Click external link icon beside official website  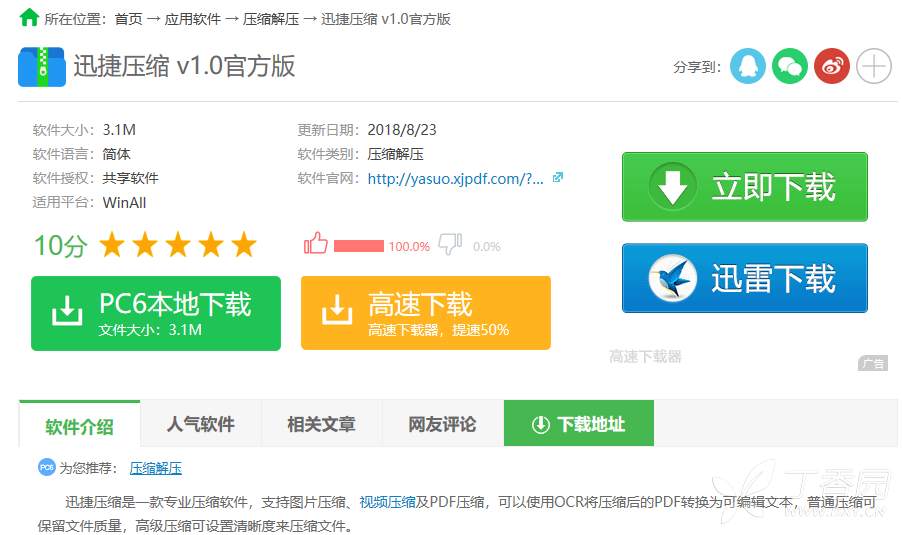(557, 178)
